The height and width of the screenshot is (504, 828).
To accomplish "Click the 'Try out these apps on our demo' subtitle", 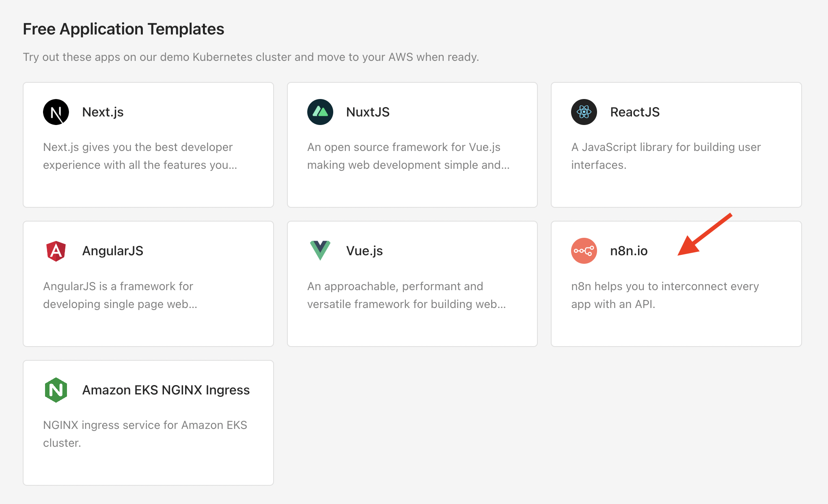I will [251, 57].
